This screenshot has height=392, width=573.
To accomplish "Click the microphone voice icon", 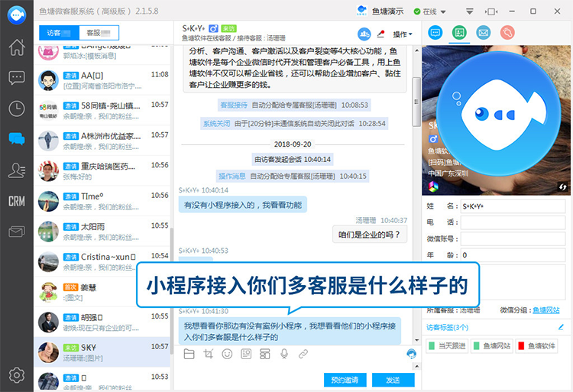I will tap(284, 354).
